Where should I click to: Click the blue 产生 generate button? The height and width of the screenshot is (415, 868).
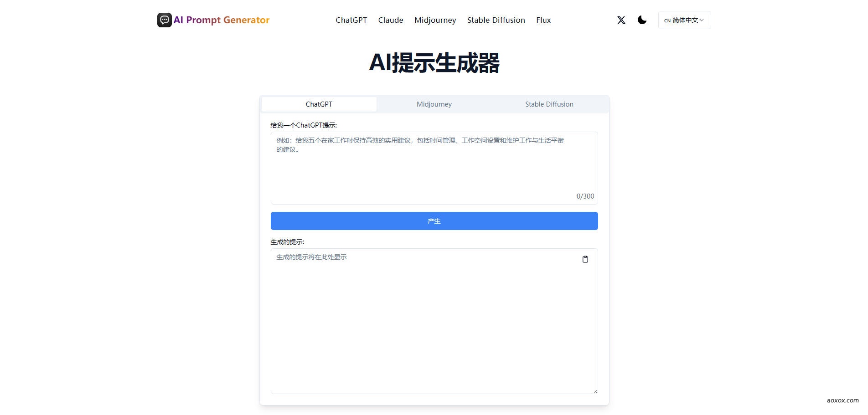434,221
